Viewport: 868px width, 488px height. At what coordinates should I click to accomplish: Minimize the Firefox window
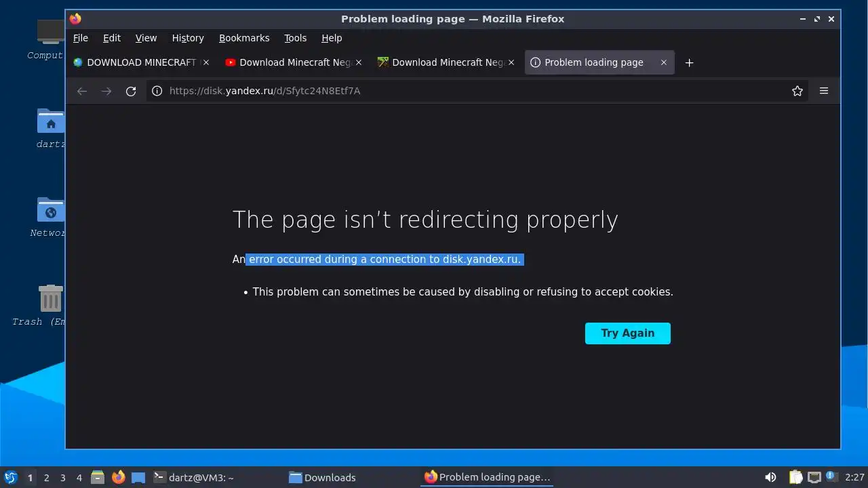point(803,19)
